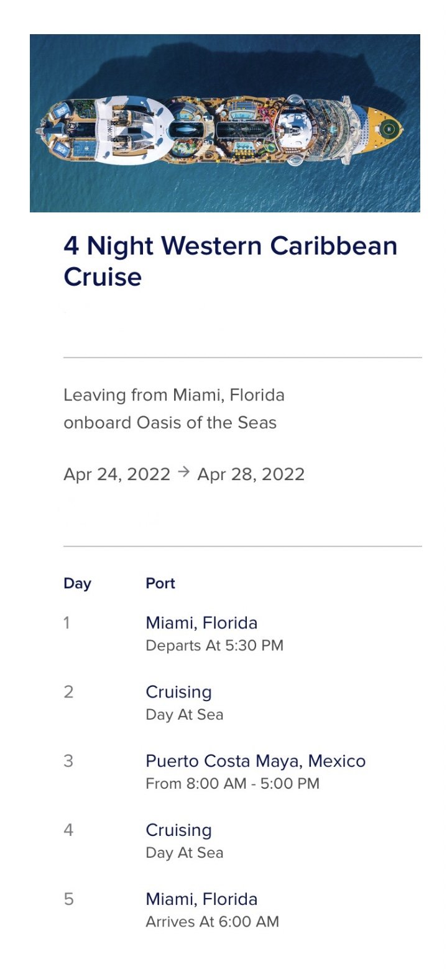The width and height of the screenshot is (447, 980).
Task: Select the Leaving from Miami, Florida text
Action: pos(174,395)
